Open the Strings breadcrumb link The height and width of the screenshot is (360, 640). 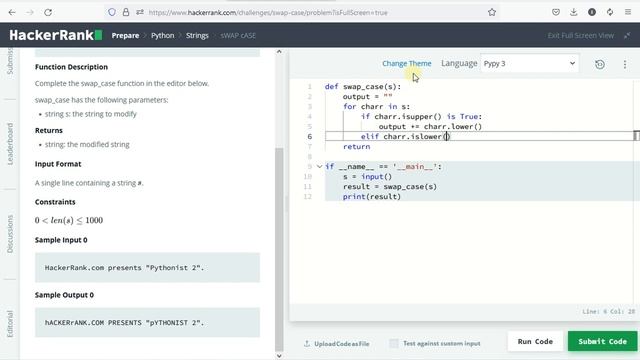[x=197, y=36]
